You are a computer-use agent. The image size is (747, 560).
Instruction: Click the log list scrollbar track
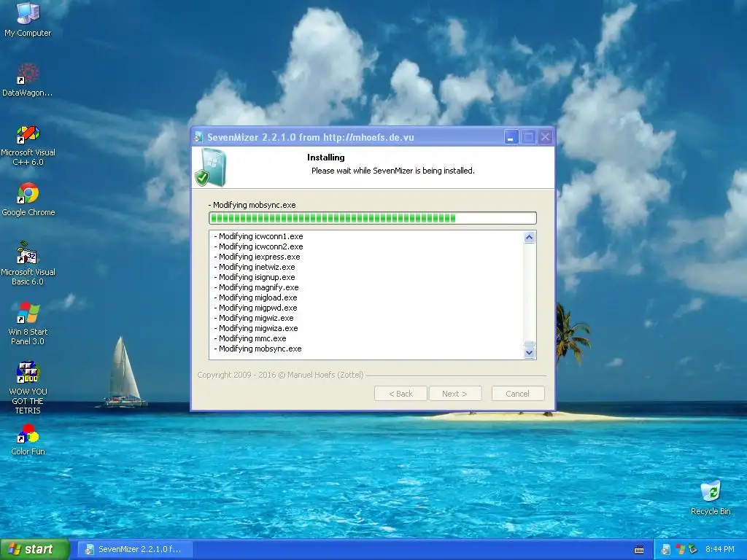[x=530, y=292]
